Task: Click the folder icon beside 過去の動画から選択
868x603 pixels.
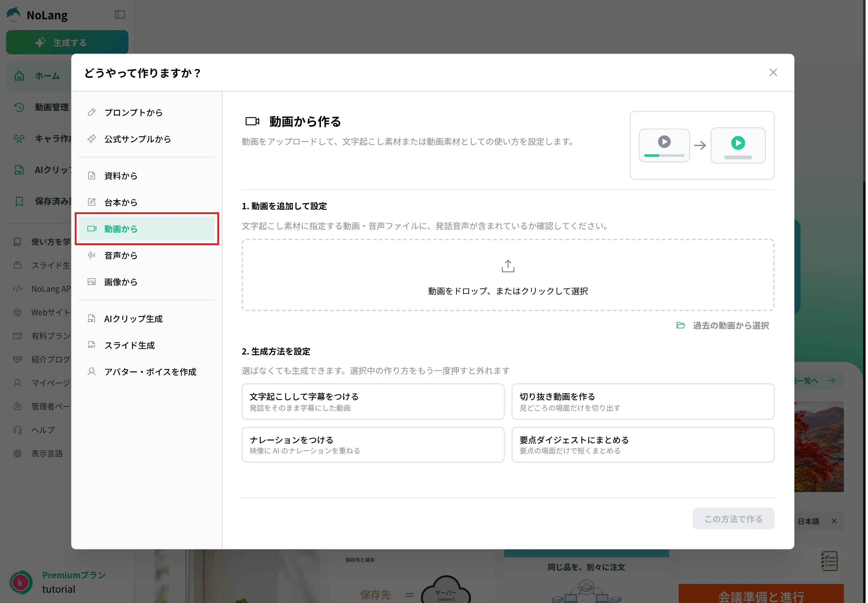Action: pos(680,325)
